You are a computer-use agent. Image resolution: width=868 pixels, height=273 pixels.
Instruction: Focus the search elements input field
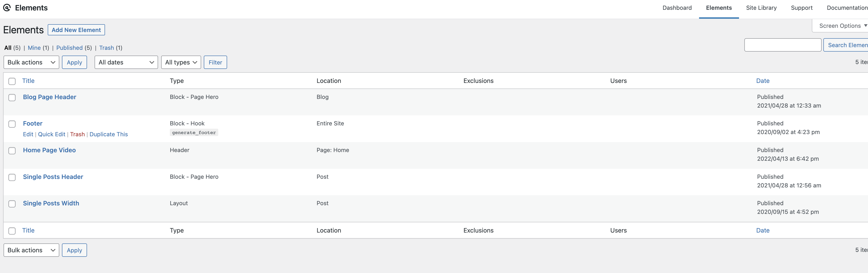783,45
